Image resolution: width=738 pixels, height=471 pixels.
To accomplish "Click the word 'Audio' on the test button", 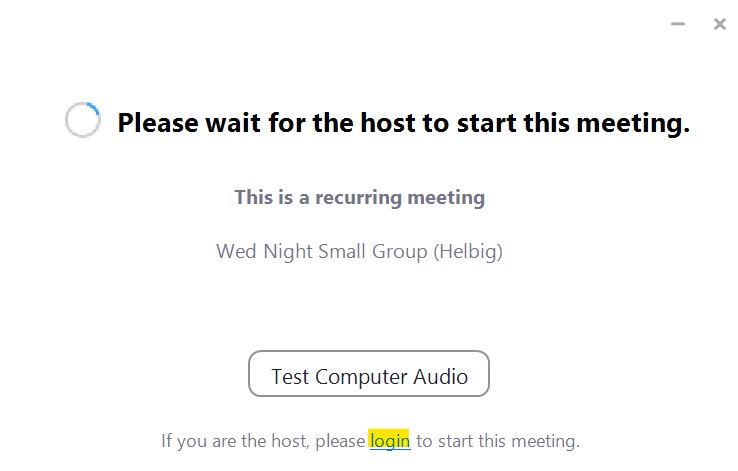I will pyautogui.click(x=440, y=376).
